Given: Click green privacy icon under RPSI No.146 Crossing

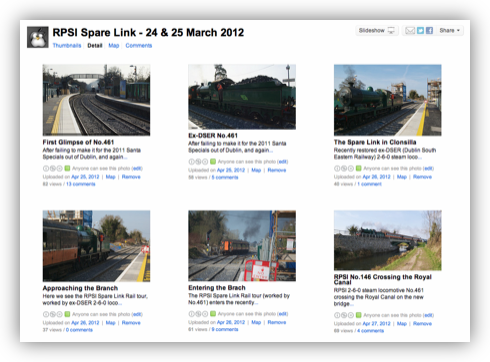Looking at the screenshot, I should [358, 315].
